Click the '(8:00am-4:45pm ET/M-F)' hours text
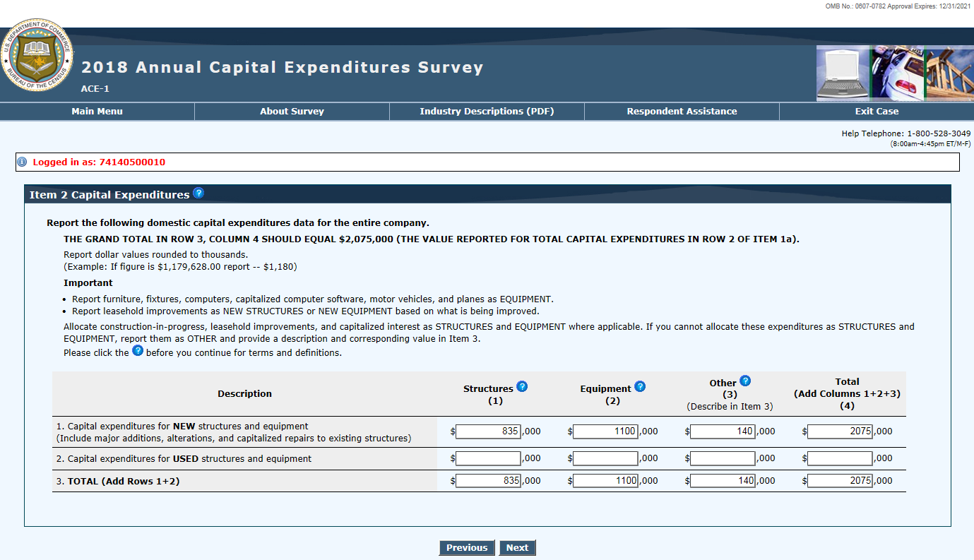The height and width of the screenshot is (560, 974). [930, 144]
